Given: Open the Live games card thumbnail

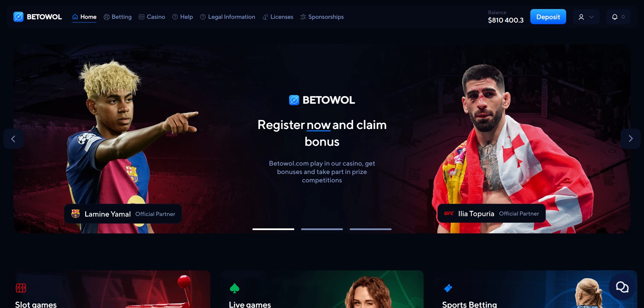Looking at the screenshot, I should (x=322, y=289).
